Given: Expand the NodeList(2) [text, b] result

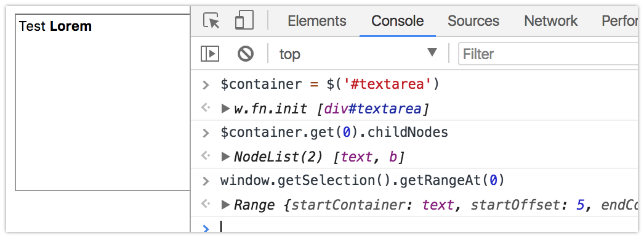Looking at the screenshot, I should [225, 157].
